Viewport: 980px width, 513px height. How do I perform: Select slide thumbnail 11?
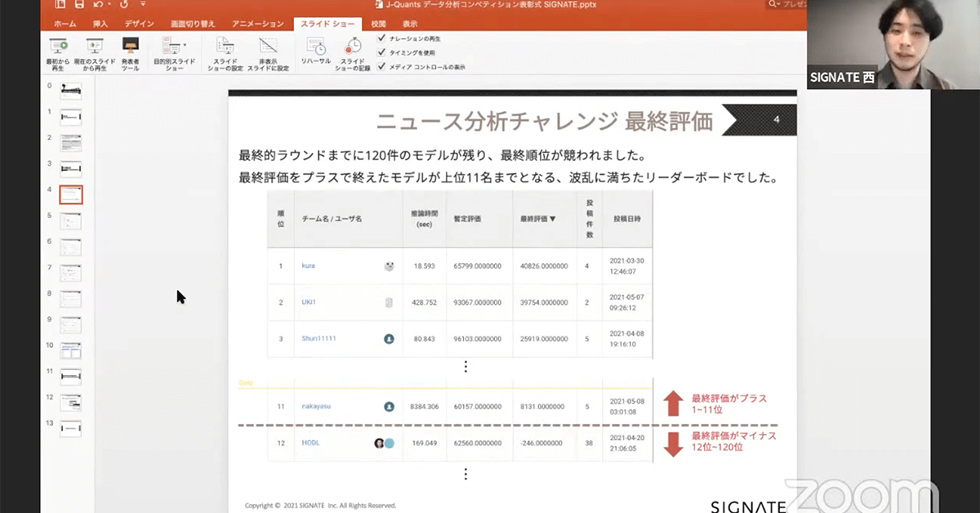[x=71, y=377]
